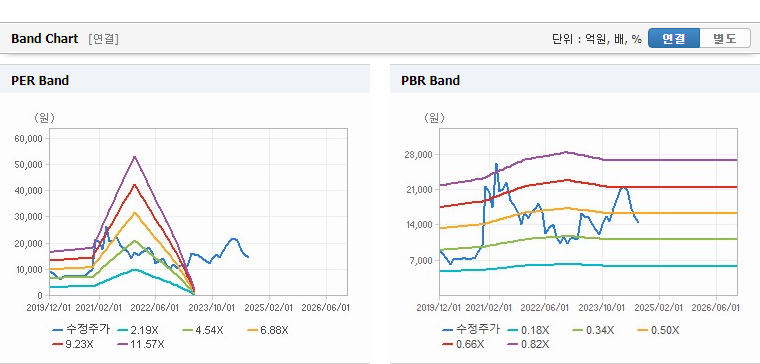The width and height of the screenshot is (760, 364).
Task: Click the (원) unit label above PBR chart
Action: (x=433, y=118)
